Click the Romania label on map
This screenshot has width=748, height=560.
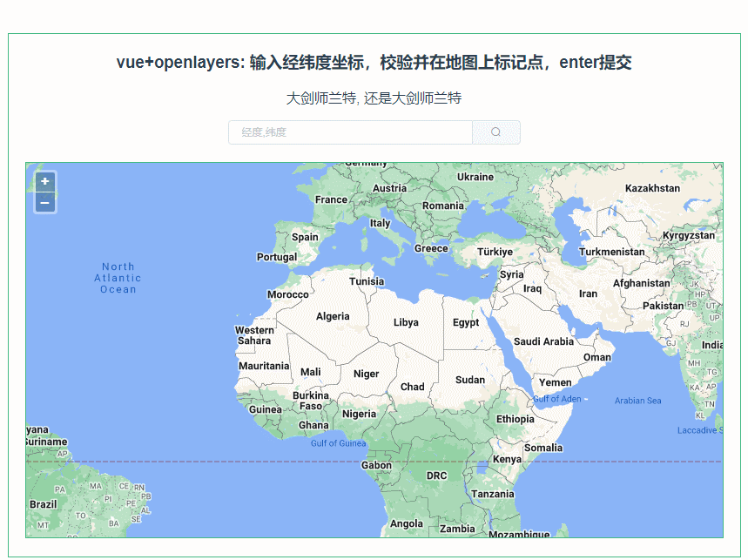442,206
